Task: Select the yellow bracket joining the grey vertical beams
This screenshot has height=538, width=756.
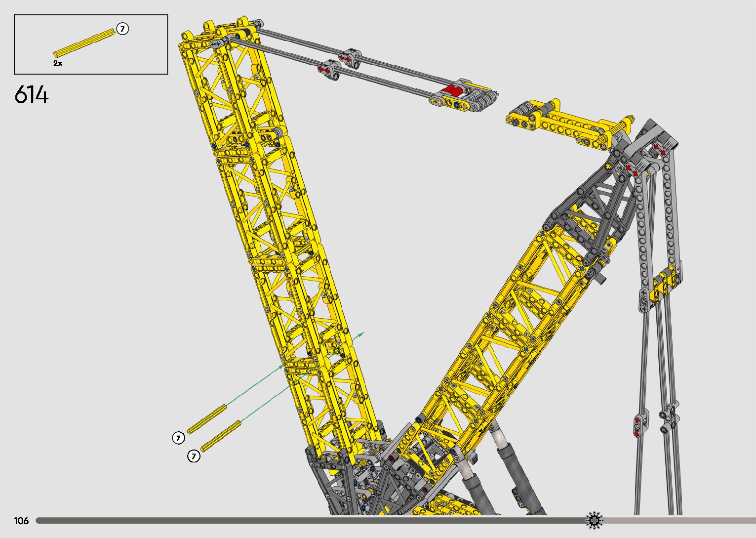Action: pos(667,282)
